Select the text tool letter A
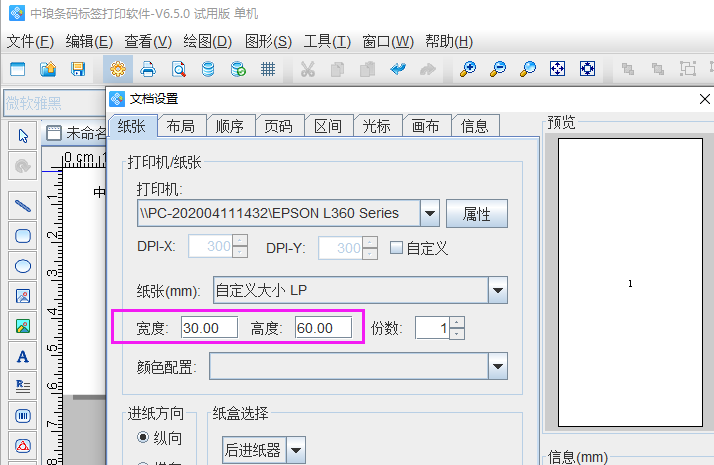The width and height of the screenshot is (714, 465). 23,356
